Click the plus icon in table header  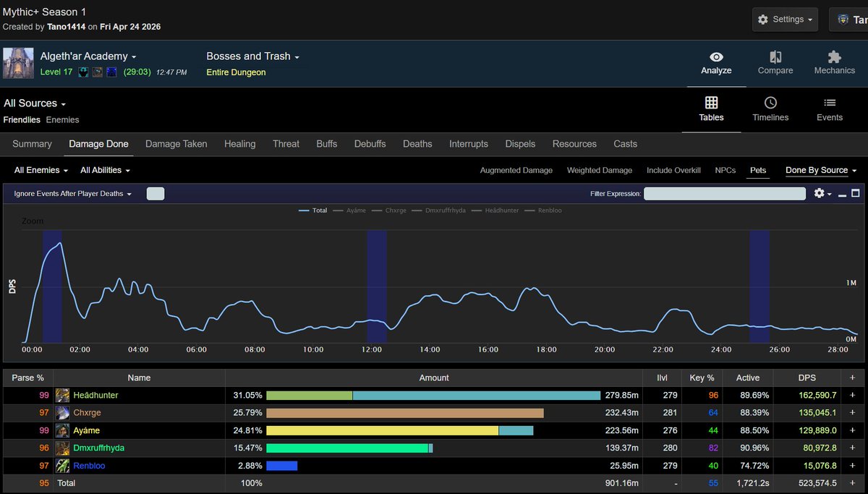click(x=852, y=378)
